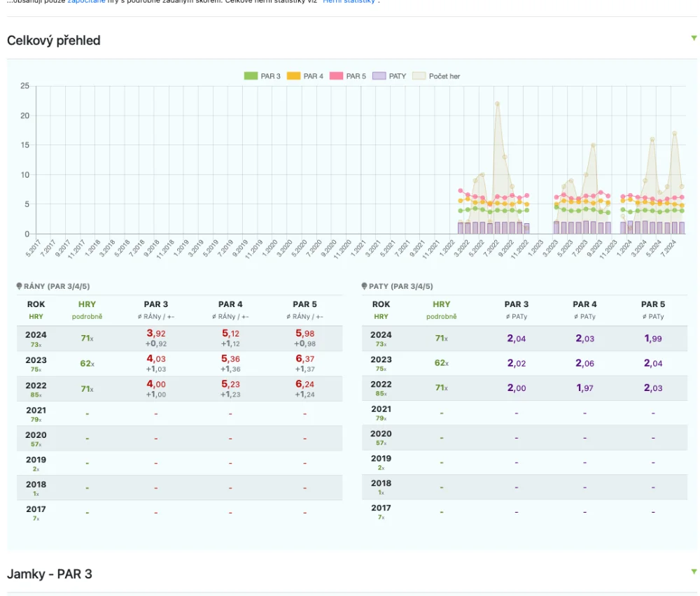Click the Celkový přehled heading
700x596 pixels.
[54, 41]
